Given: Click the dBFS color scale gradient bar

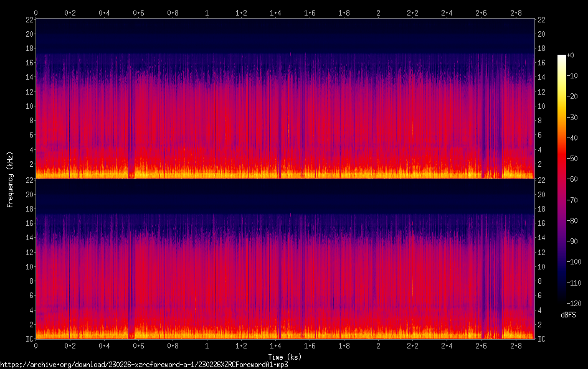Looking at the screenshot, I should (561, 179).
